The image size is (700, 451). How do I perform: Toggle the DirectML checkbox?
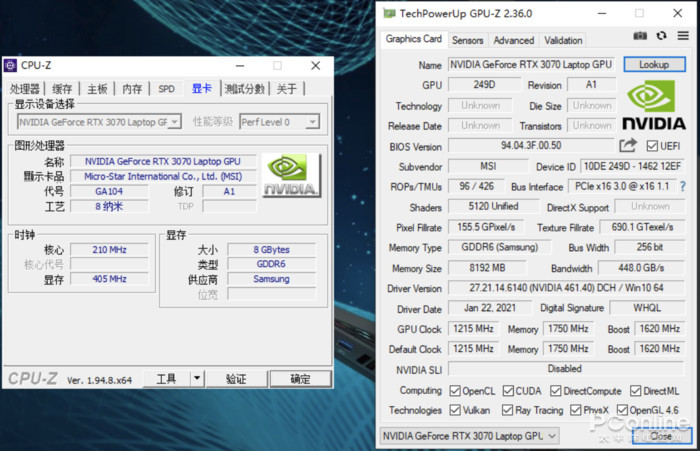635,391
